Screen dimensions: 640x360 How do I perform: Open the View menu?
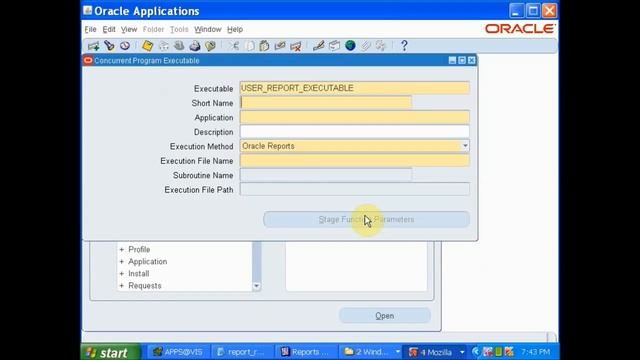click(x=129, y=29)
